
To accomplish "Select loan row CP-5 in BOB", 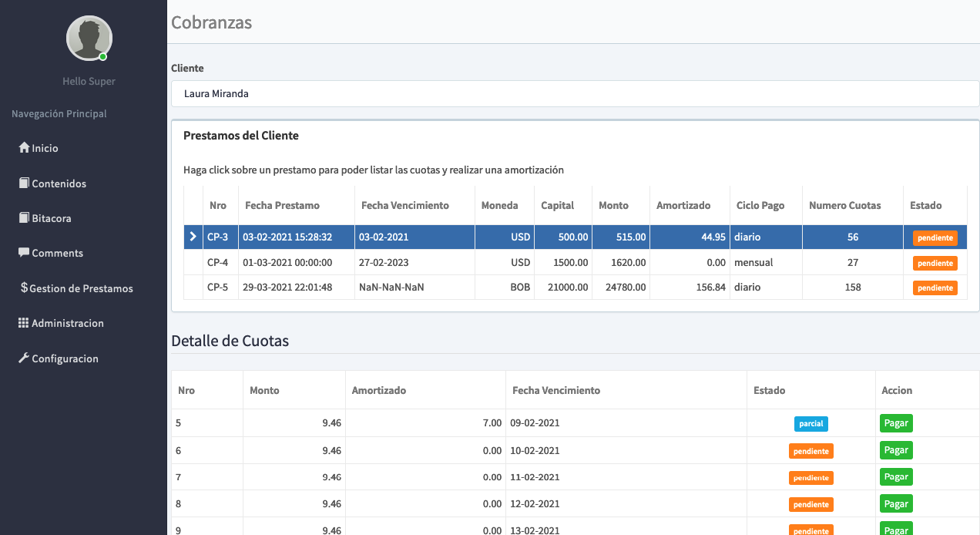I will tap(217, 288).
